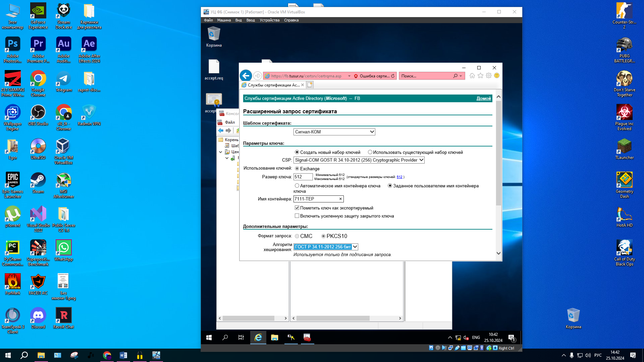The width and height of the screenshot is (644, 362).
Task: Launch OBS Studio from host desktop
Action: (38, 116)
